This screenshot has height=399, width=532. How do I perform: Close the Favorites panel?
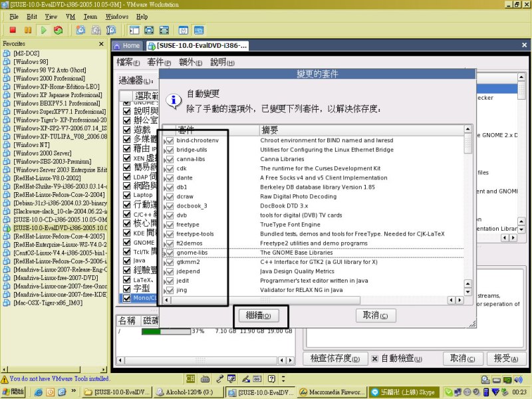[101, 44]
